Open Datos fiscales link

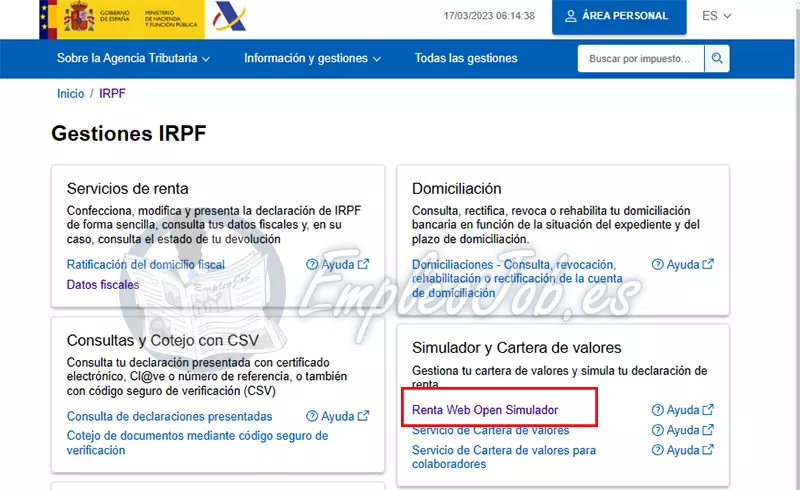click(x=103, y=285)
